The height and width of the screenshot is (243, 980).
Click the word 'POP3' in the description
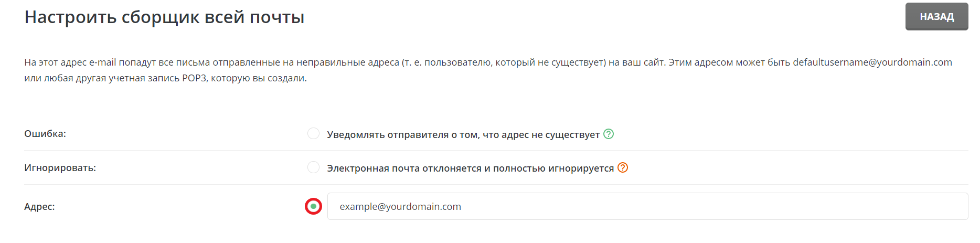[194, 78]
